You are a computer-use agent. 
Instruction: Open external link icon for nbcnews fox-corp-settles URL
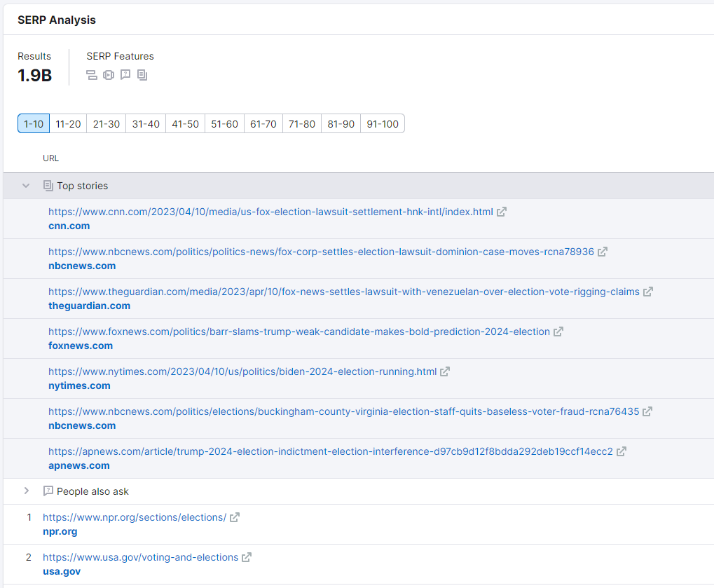tap(603, 252)
